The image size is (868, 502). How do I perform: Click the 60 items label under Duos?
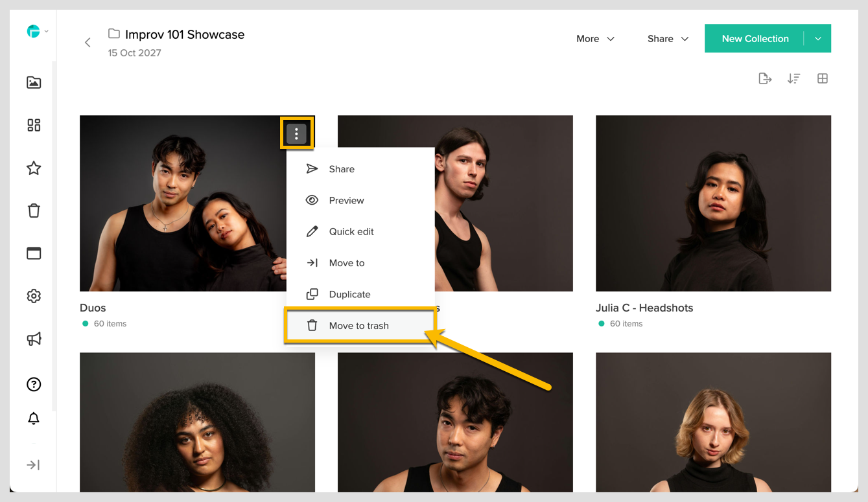click(110, 324)
